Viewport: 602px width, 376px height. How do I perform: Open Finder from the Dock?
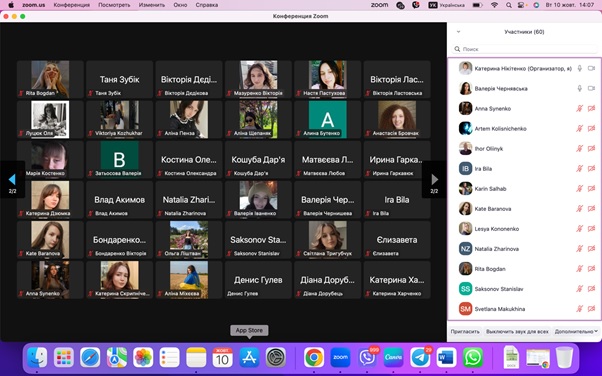pyautogui.click(x=37, y=358)
